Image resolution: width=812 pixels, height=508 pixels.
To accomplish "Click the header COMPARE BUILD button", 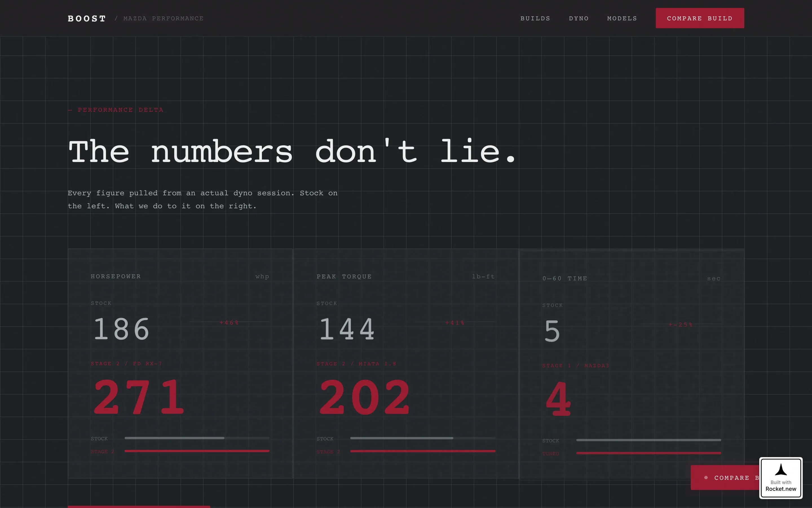I will (700, 18).
